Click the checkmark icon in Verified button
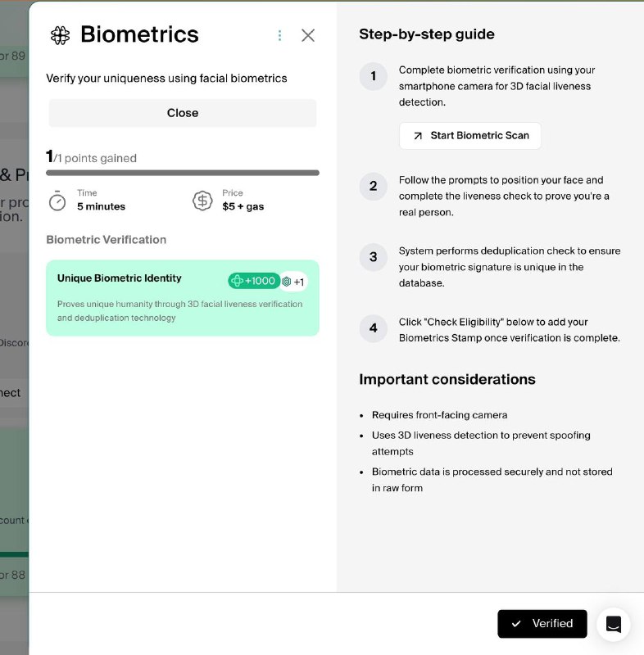The image size is (644, 655). pyautogui.click(x=516, y=624)
